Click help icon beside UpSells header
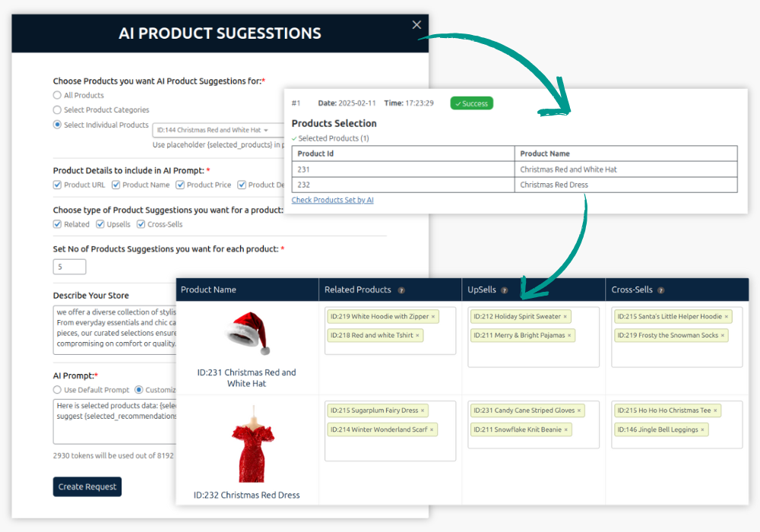The image size is (760, 532). (504, 290)
